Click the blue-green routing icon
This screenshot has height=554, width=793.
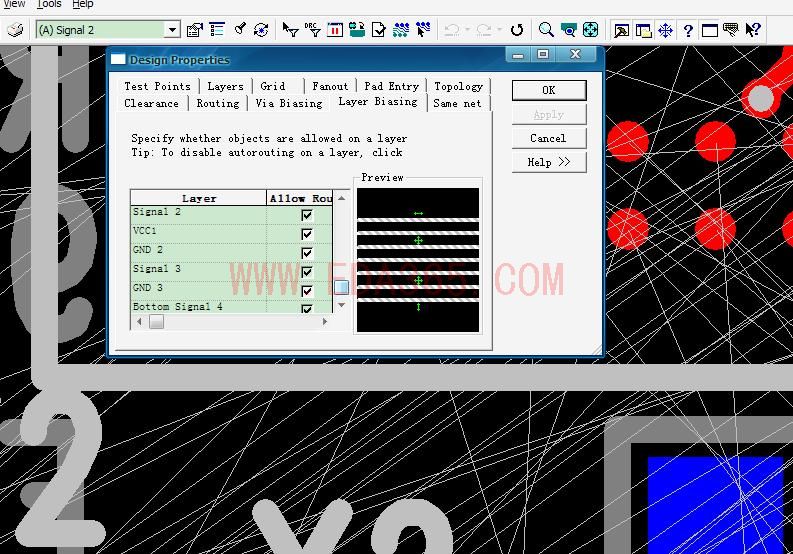pyautogui.click(x=401, y=30)
